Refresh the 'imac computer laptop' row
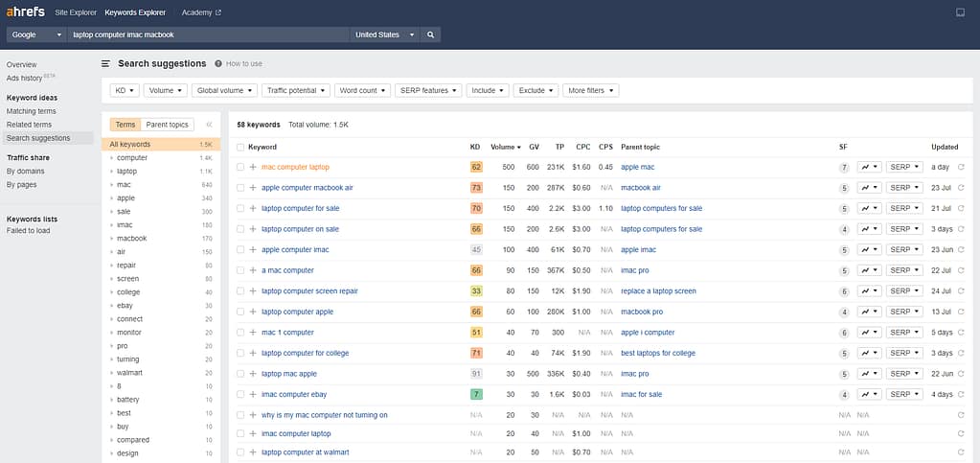The height and width of the screenshot is (463, 980). (x=961, y=433)
